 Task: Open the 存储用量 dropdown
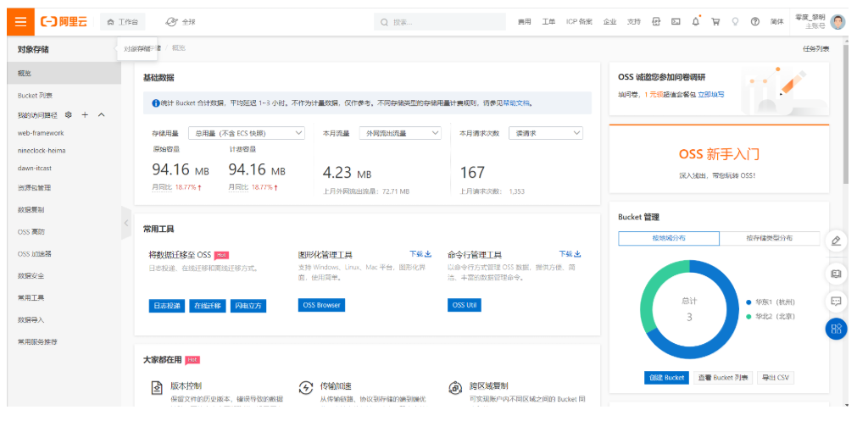point(247,133)
